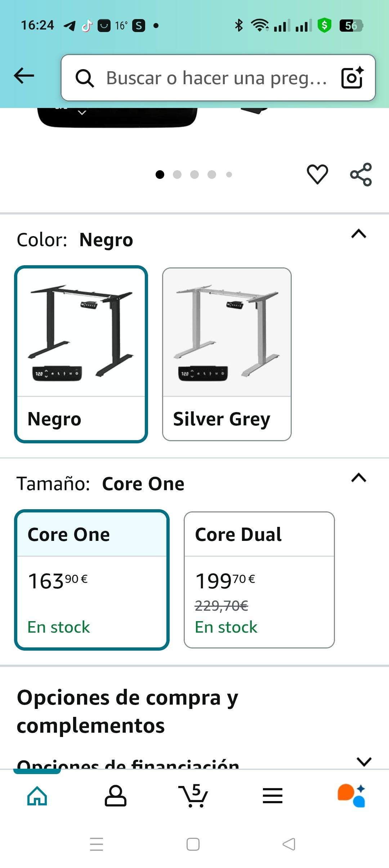Select Silver Grey color option
The width and height of the screenshot is (389, 868).
[227, 354]
